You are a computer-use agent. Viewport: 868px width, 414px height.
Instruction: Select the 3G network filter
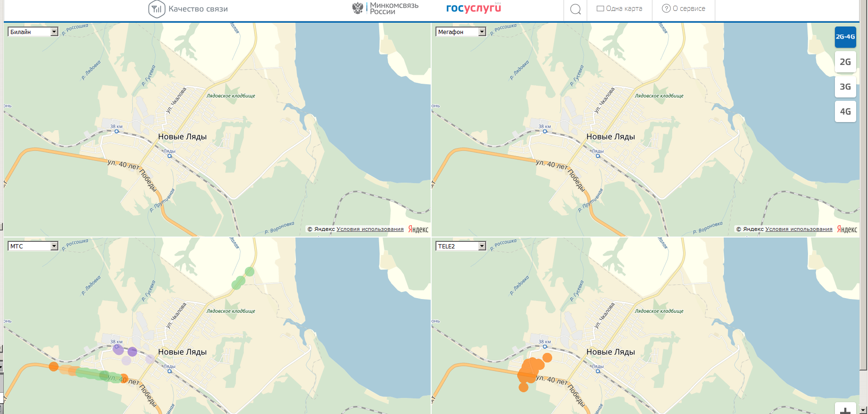pos(845,87)
